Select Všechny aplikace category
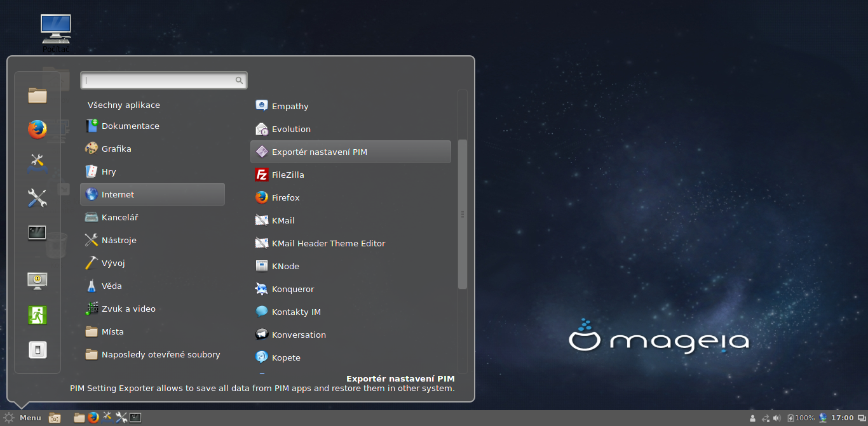Screen dimensions: 868x426 coord(153,105)
